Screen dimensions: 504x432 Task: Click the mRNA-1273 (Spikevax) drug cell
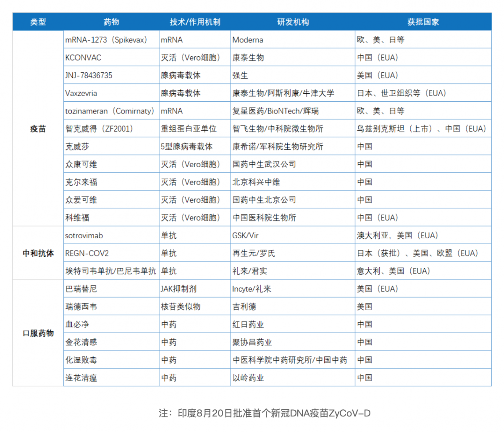click(x=111, y=40)
